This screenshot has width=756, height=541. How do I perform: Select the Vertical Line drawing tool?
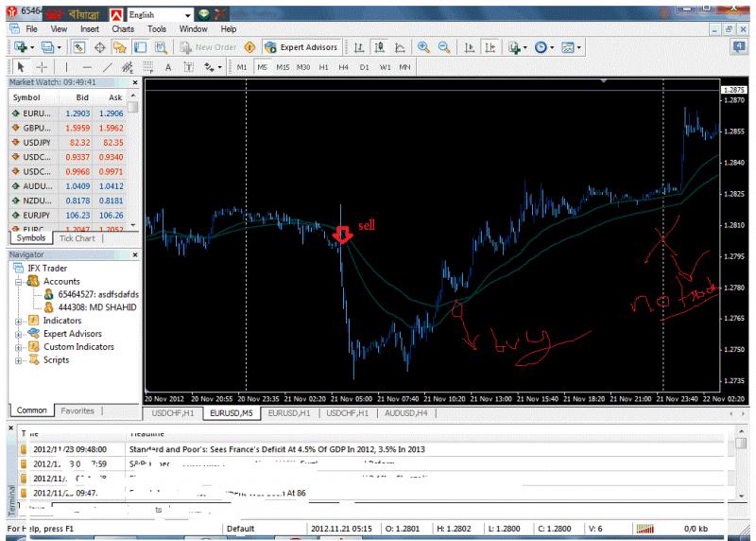66,67
